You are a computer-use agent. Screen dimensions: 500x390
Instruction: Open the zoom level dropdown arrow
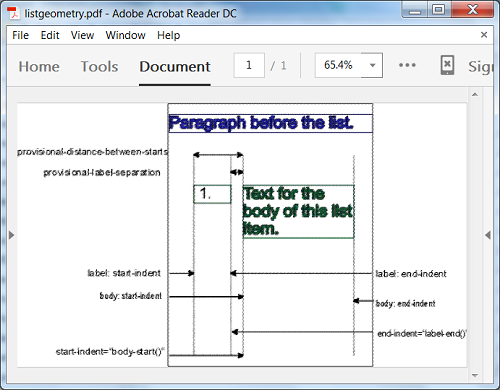[x=372, y=65]
